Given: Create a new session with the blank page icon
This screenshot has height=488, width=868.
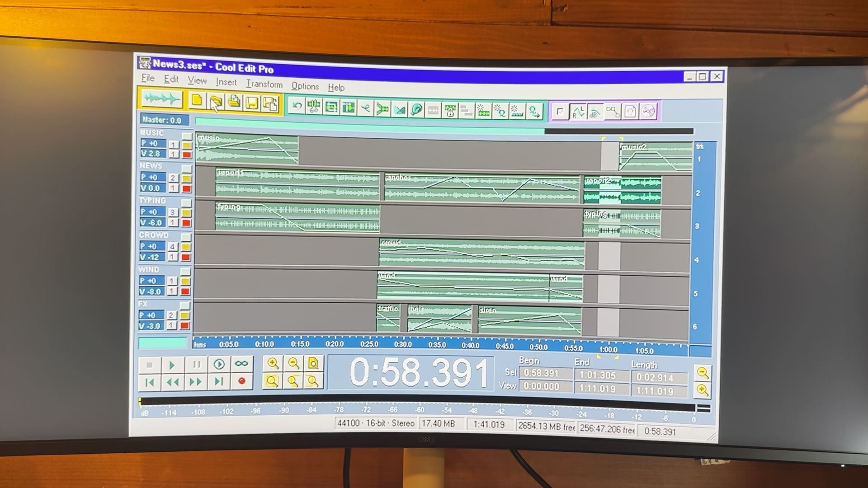Looking at the screenshot, I should pyautogui.click(x=197, y=100).
